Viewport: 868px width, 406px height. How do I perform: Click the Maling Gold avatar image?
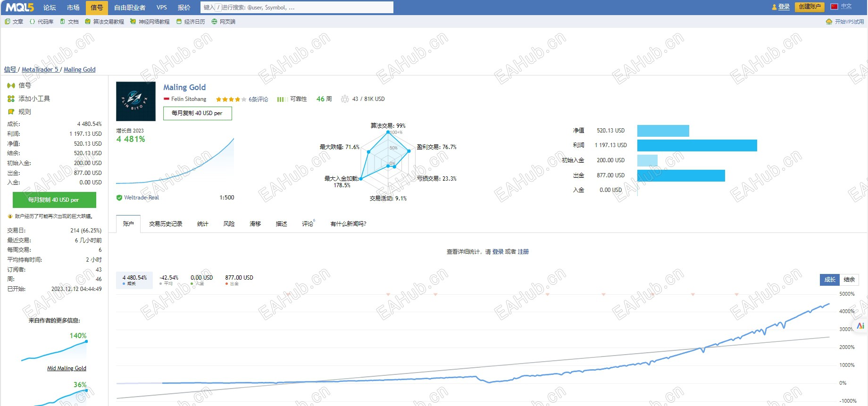click(x=136, y=101)
